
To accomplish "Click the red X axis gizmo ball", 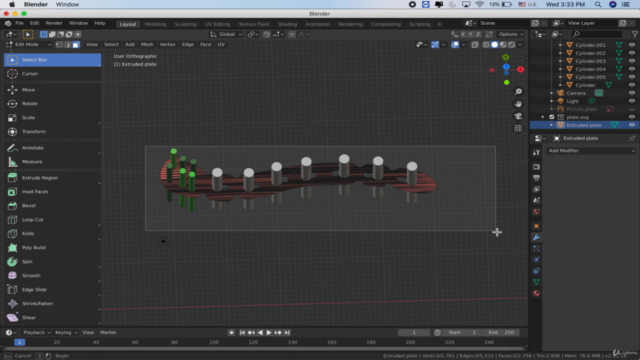I will tap(520, 69).
